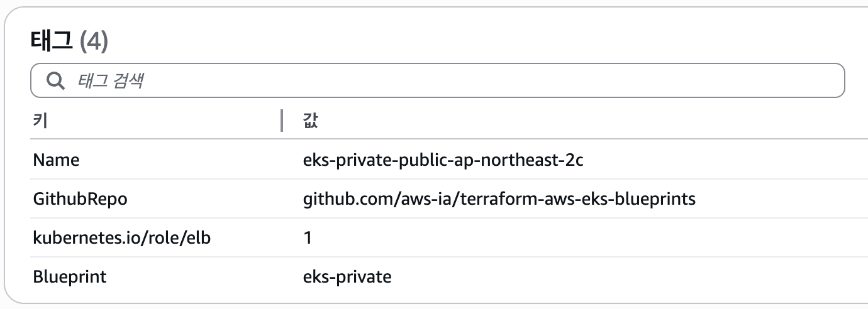Click blank space right of the 태그 (4) title
868x309 pixels.
tap(440, 42)
